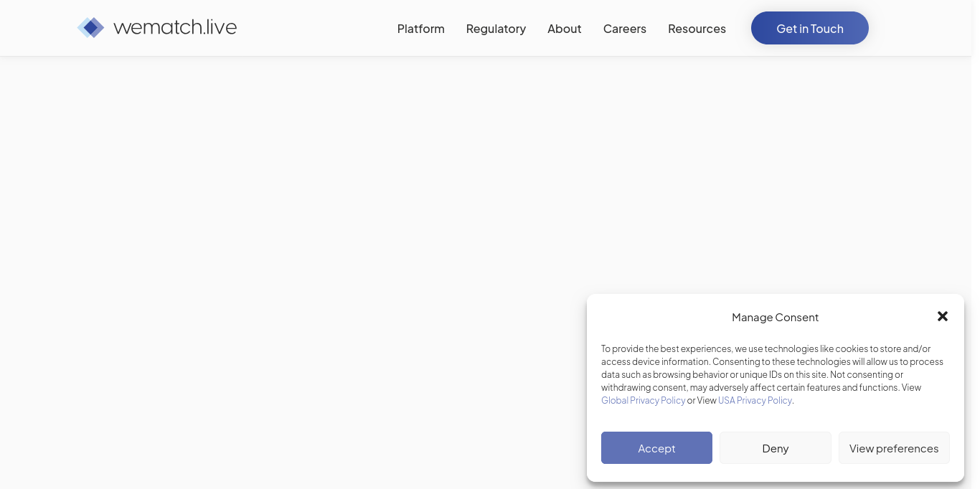Click the vertical scrollbar at right edge

pyautogui.click(x=976, y=244)
